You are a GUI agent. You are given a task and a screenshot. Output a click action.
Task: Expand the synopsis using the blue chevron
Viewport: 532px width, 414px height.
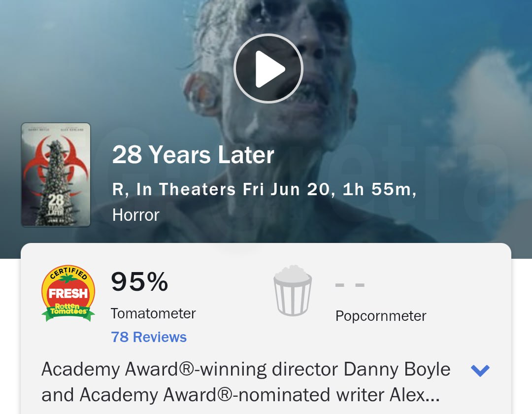pos(480,370)
